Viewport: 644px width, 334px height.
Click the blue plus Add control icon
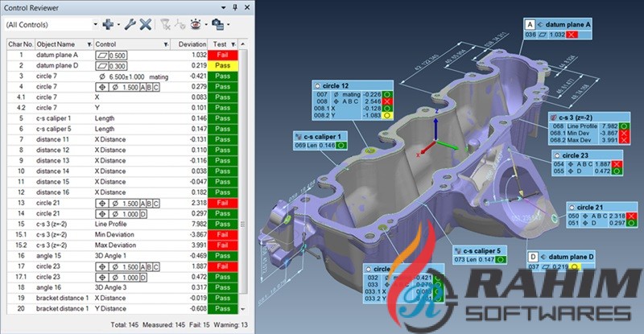click(x=108, y=25)
